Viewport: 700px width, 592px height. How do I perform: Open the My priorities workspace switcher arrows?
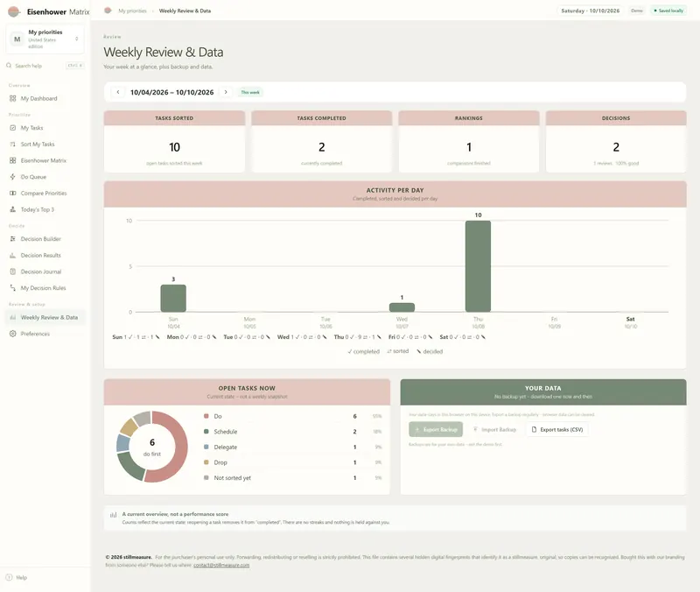[x=77, y=39]
